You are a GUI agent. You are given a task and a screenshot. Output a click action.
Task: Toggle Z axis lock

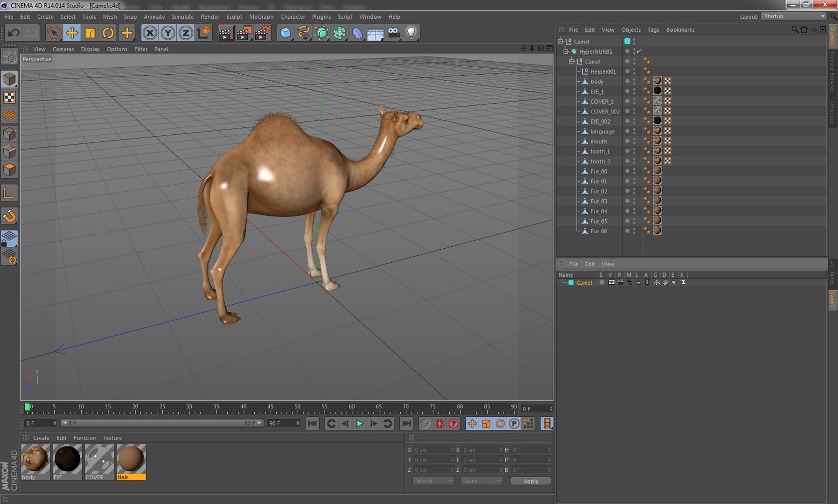point(186,33)
